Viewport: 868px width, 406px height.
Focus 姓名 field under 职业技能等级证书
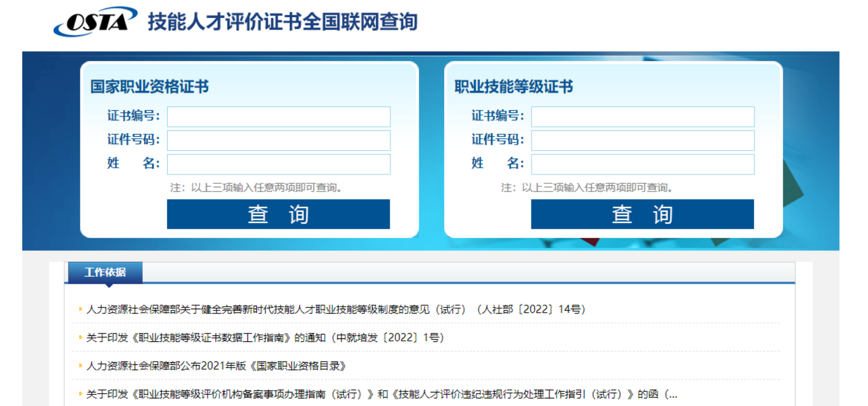pyautogui.click(x=642, y=164)
